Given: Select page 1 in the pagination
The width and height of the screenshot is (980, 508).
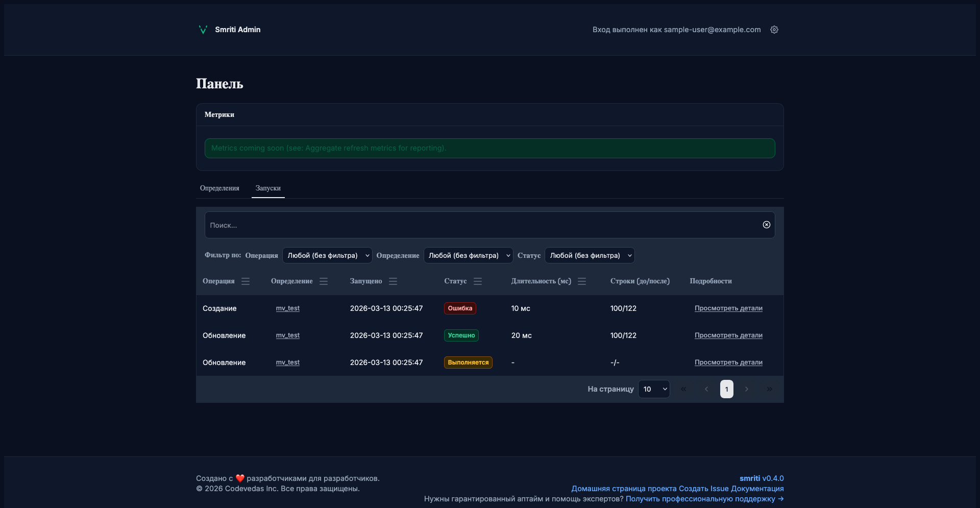Looking at the screenshot, I should pos(726,389).
